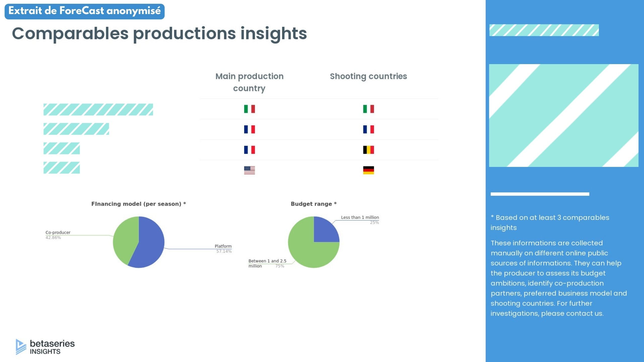The image size is (644, 362).
Task: Click the Main production country column header
Action: point(249,82)
